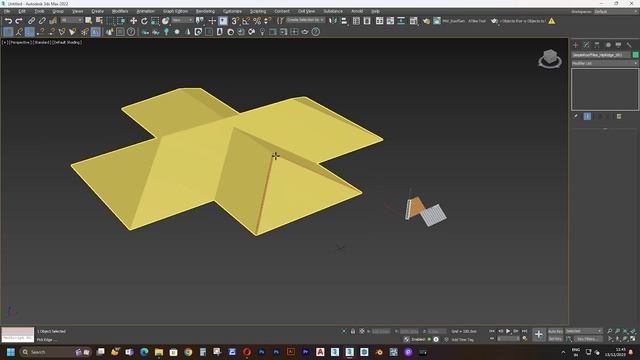Click the Redo arrow icon
640x360 pixels.
[x=19, y=21]
